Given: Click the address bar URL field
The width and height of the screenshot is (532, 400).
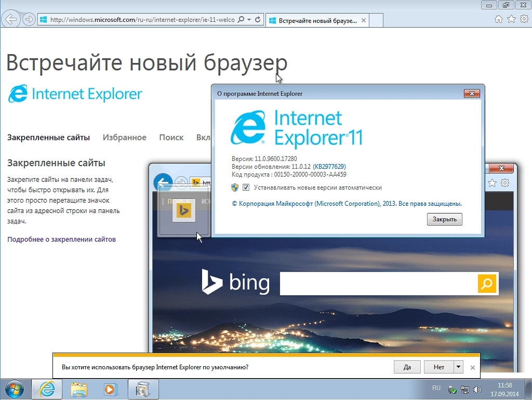Looking at the screenshot, I should [142, 20].
